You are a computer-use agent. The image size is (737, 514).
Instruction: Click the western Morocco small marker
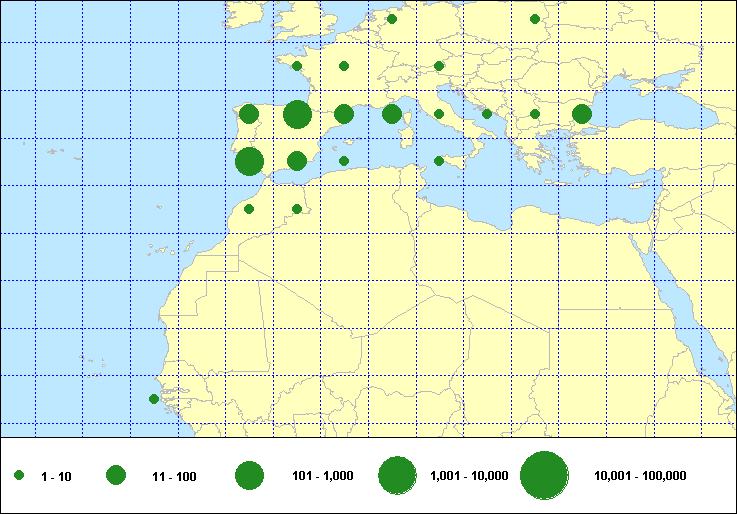pyautogui.click(x=249, y=209)
